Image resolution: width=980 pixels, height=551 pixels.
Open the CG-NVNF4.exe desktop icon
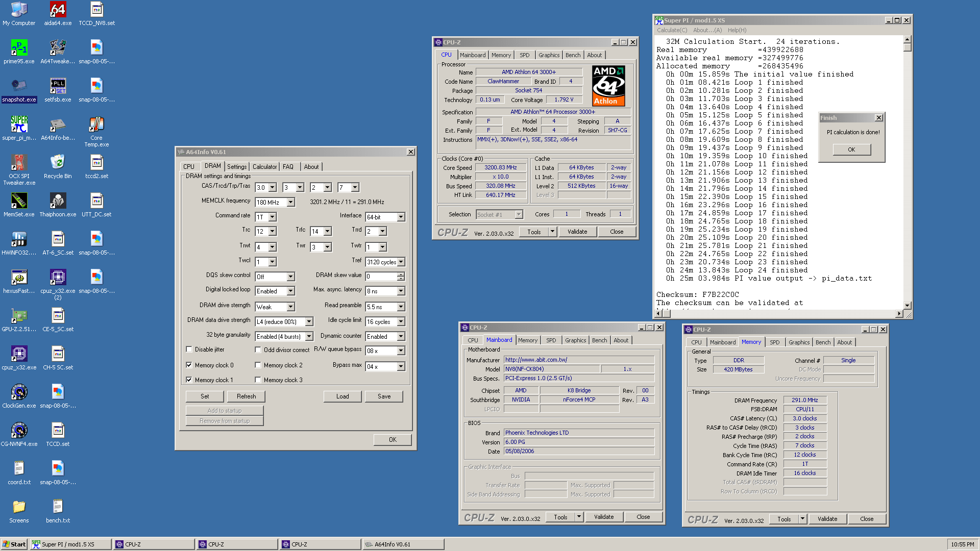click(x=19, y=435)
